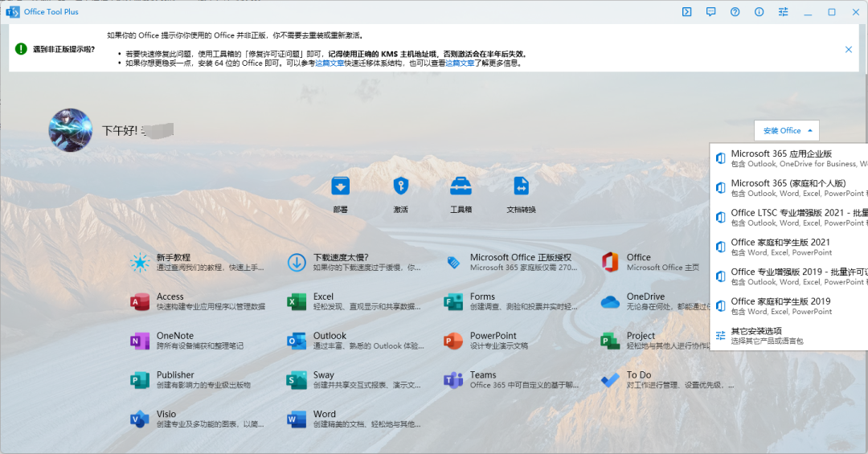The width and height of the screenshot is (868, 454).
Task: Click the Office home logo icon
Action: tap(610, 263)
